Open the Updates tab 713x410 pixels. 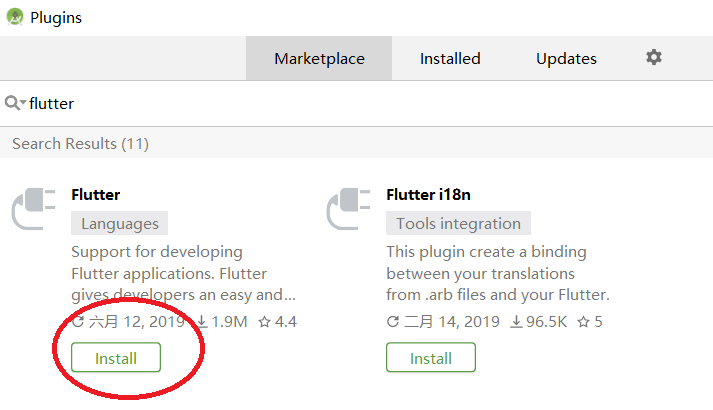pos(566,59)
